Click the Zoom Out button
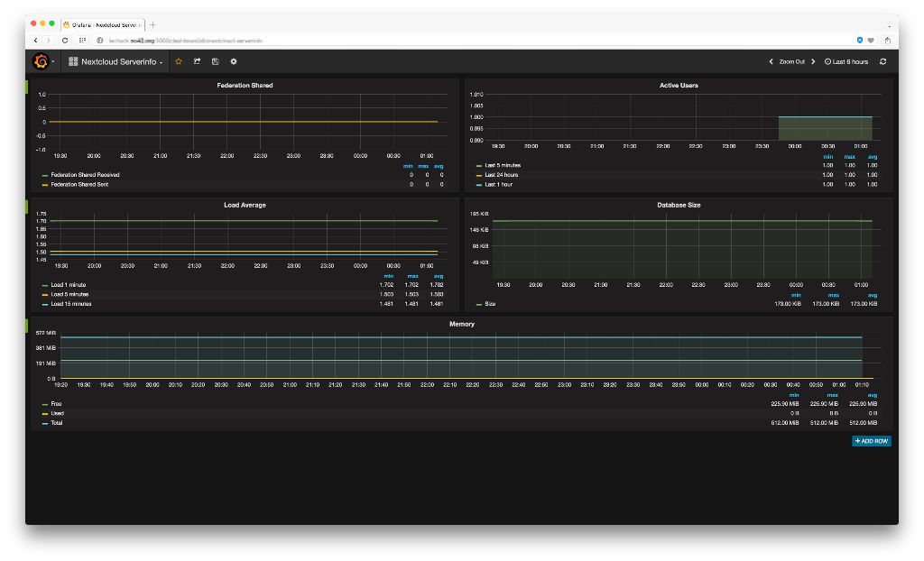 [x=791, y=61]
